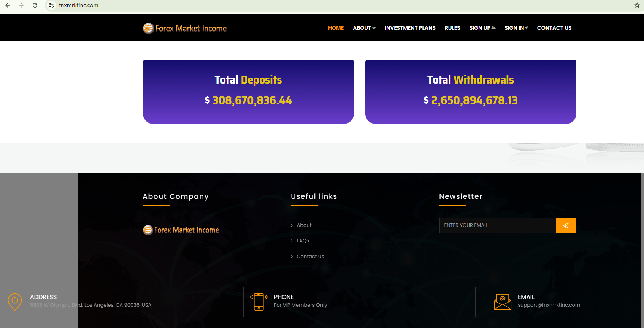Click the Forex Market Income header logo
The width and height of the screenshot is (644, 328).
(185, 28)
